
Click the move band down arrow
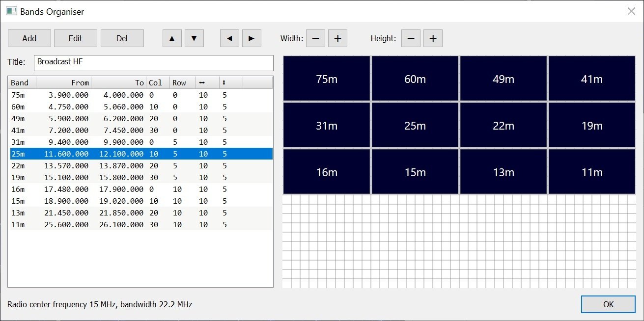[194, 38]
